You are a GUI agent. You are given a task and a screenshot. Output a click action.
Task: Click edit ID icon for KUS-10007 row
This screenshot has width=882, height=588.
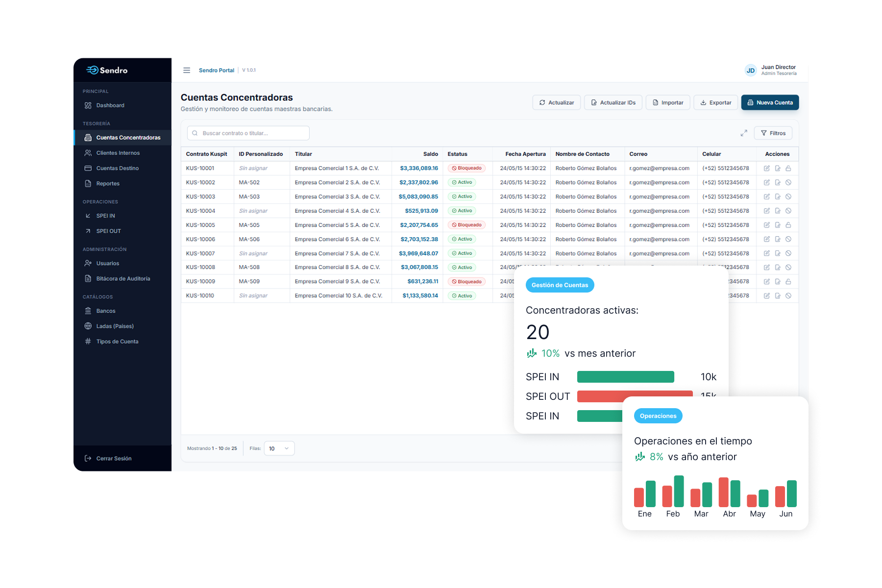pyautogui.click(x=778, y=253)
